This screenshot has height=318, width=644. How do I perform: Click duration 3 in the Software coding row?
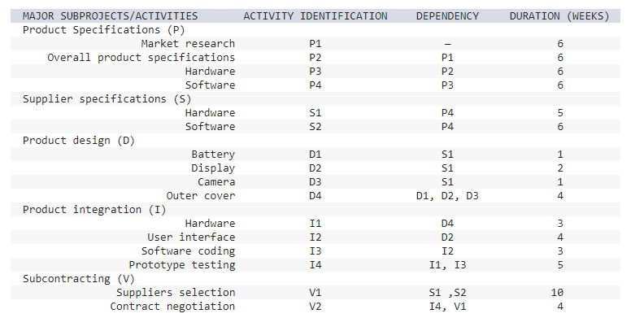coord(560,251)
